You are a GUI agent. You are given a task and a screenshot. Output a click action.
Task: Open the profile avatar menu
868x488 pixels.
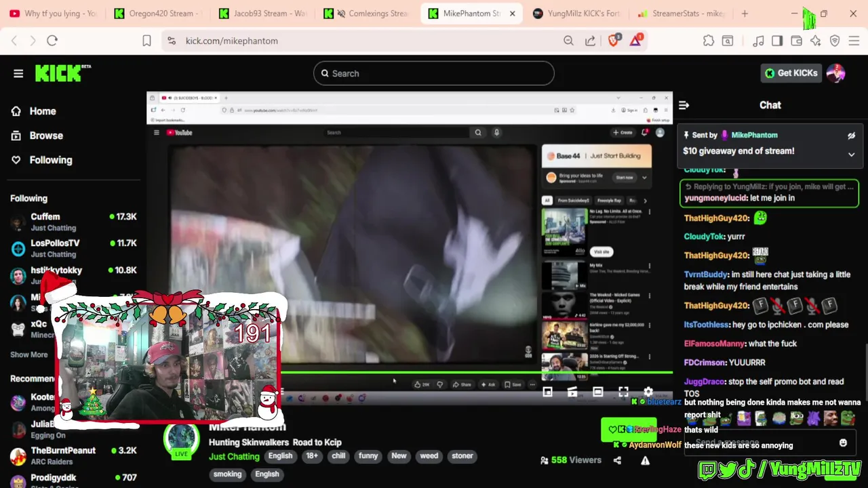[836, 73]
